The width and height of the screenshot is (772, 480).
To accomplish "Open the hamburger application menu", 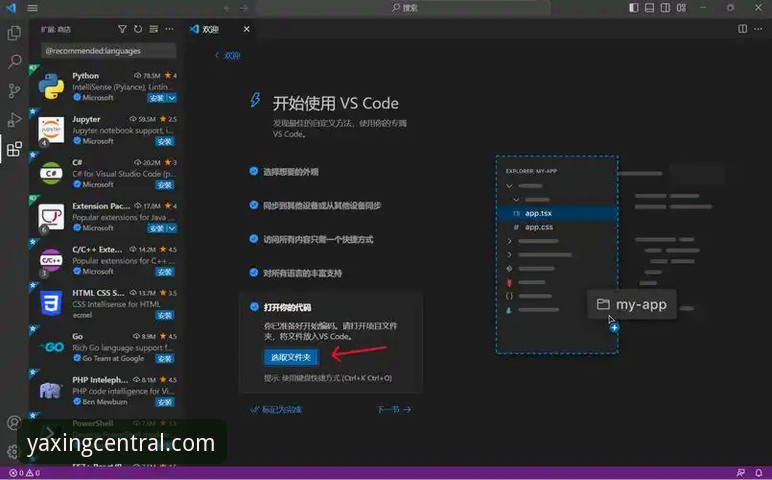I will 32,7.
